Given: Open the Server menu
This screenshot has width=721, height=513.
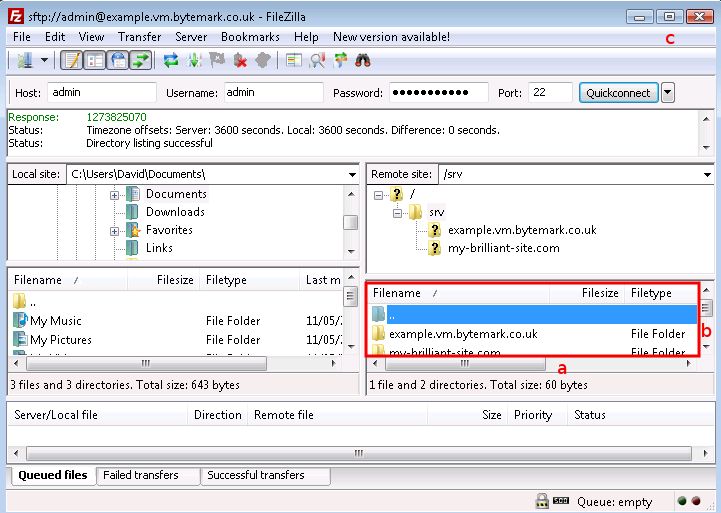Looking at the screenshot, I should [191, 37].
